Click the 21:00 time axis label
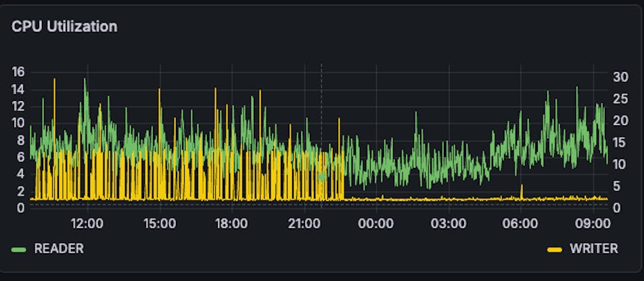This screenshot has width=644, height=281. pos(304,223)
